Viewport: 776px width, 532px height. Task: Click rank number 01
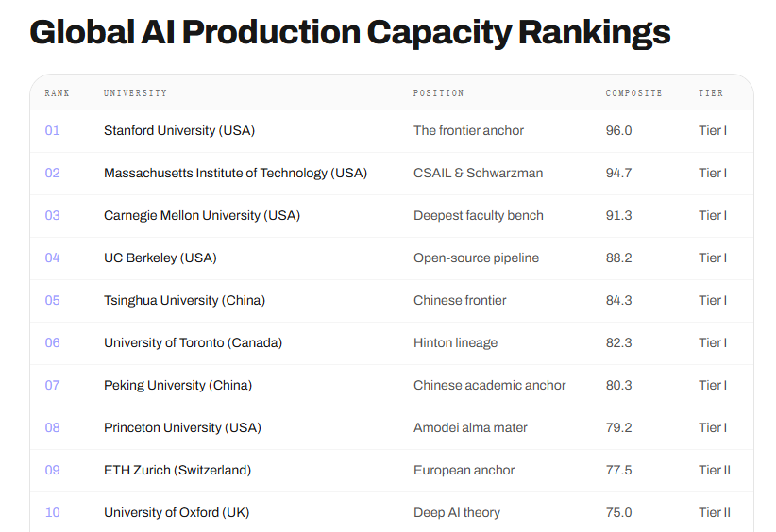coord(53,130)
